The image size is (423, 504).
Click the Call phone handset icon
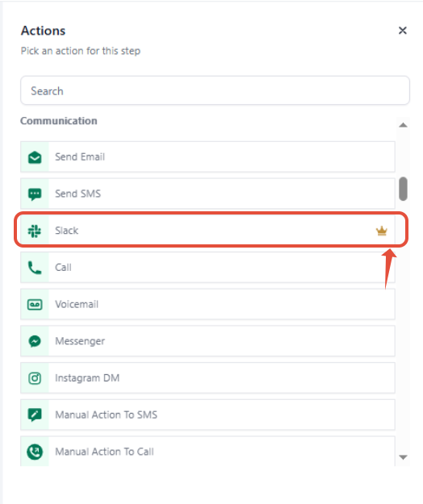click(x=35, y=268)
